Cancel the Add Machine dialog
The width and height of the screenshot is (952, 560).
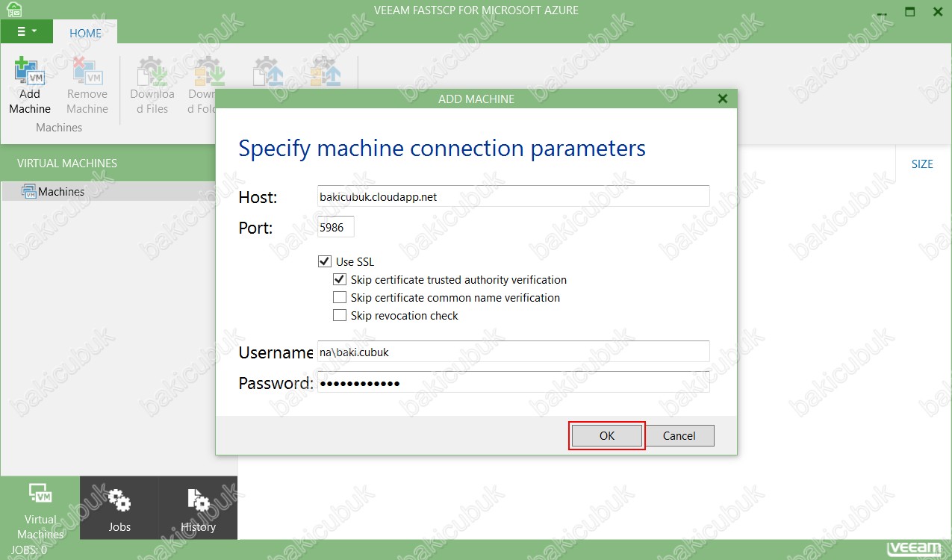point(679,435)
